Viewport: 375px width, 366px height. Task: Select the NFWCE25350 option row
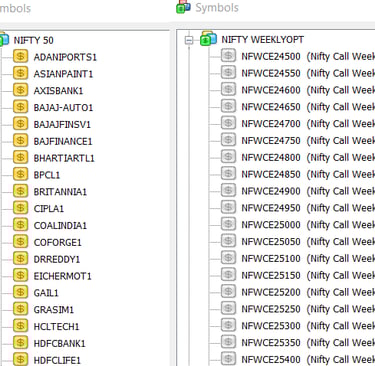[298, 342]
